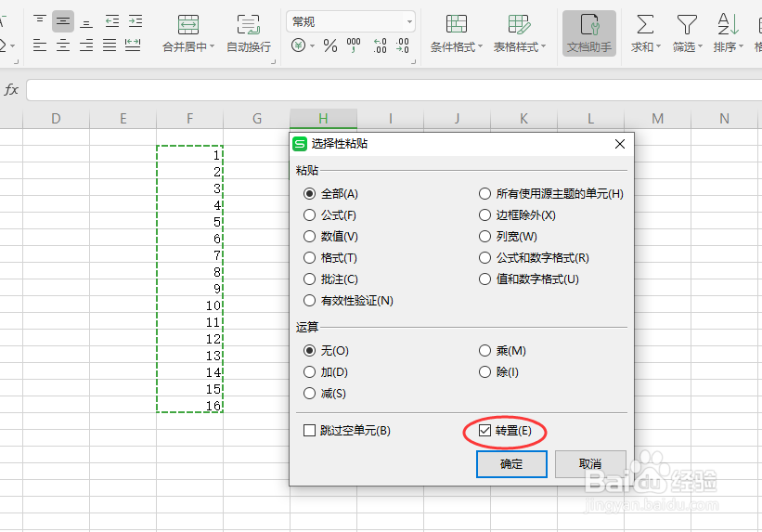
Task: Click the 表格样式 icon
Action: click(x=519, y=24)
